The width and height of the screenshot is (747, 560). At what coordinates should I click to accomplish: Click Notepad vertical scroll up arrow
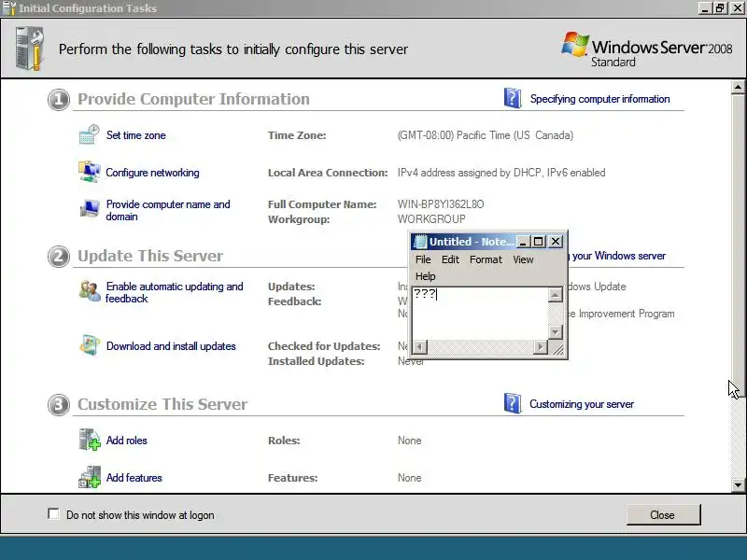(x=555, y=295)
